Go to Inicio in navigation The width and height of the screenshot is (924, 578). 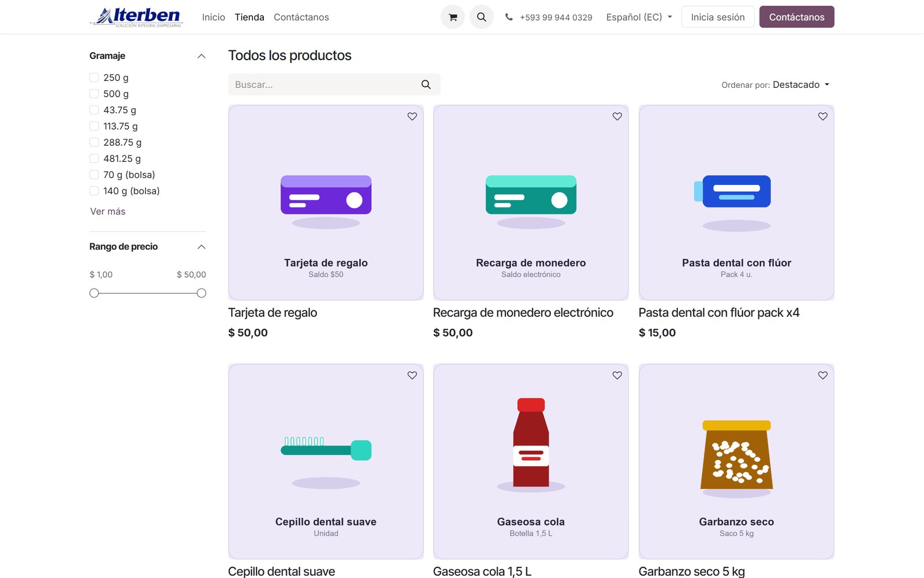(x=214, y=17)
